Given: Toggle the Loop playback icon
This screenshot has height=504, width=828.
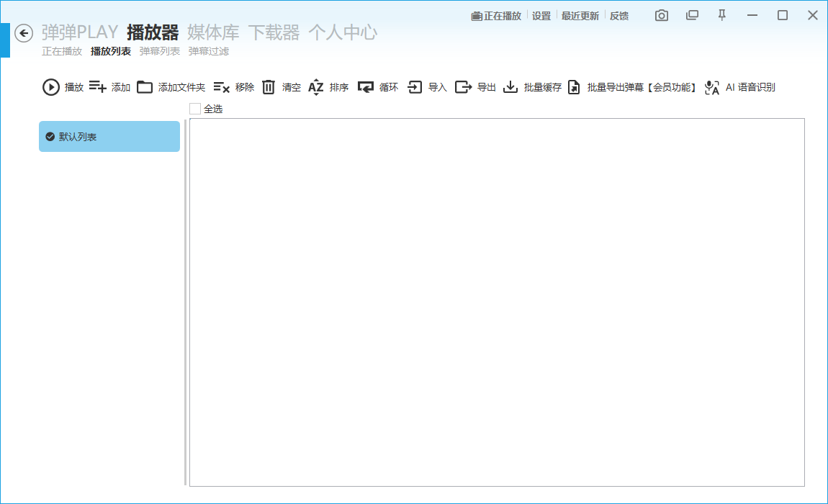Looking at the screenshot, I should [x=366, y=87].
